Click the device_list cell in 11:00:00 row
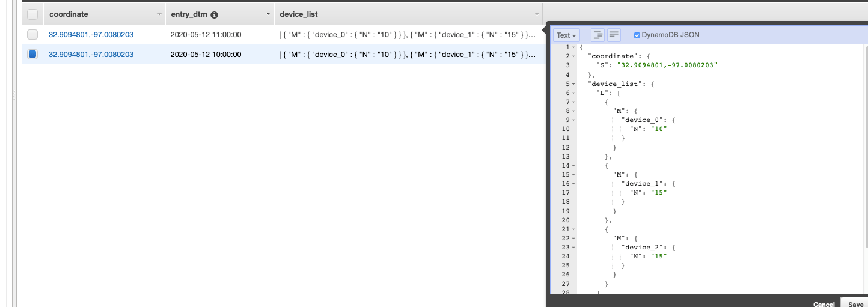 click(x=408, y=35)
